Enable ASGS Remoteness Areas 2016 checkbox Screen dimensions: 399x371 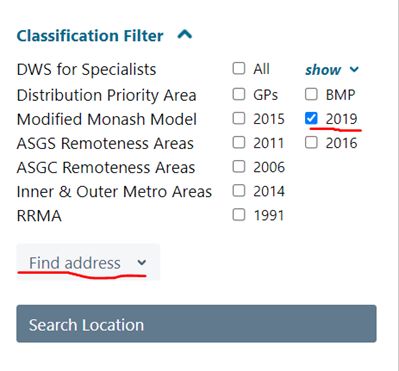pos(311,142)
